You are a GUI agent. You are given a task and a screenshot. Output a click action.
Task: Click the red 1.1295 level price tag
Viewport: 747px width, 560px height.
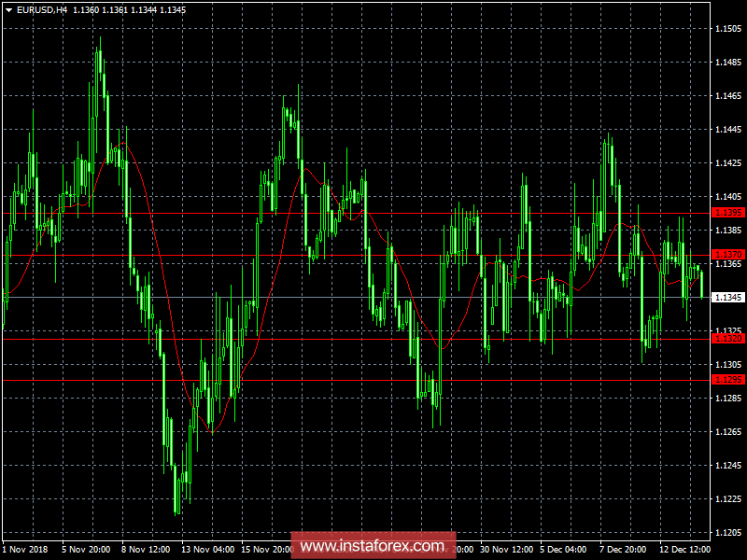(x=728, y=380)
